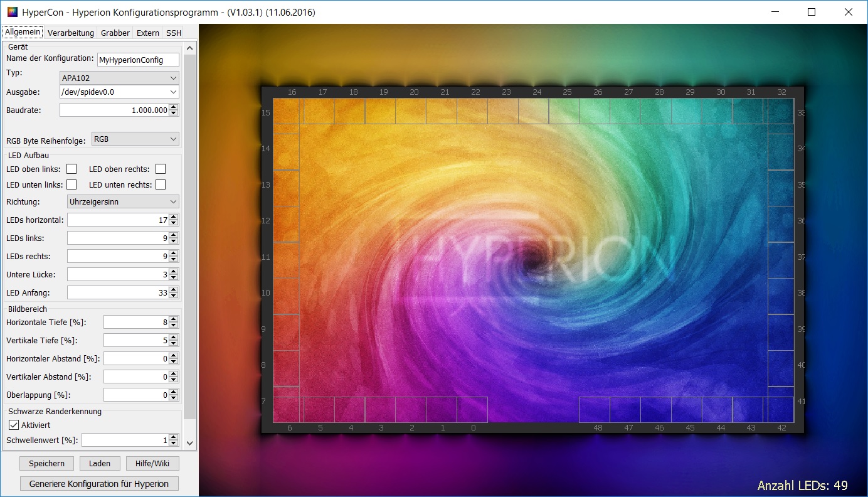Viewport: 868px width, 497px height.
Task: Decrease LEDs rechts value
Action: click(174, 259)
